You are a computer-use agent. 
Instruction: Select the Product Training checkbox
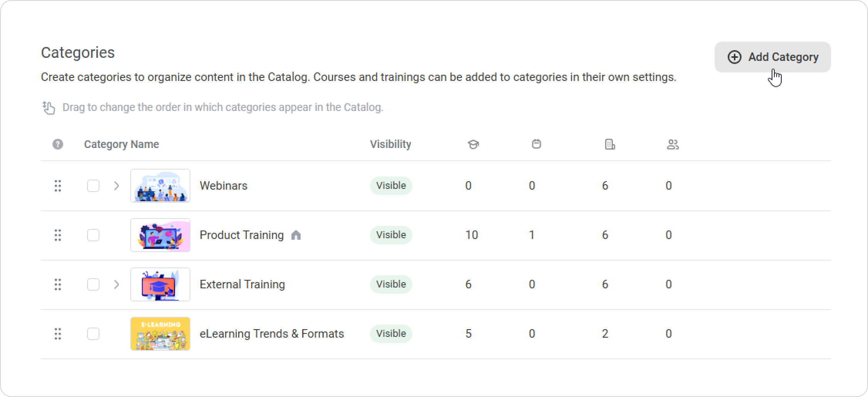[x=93, y=235]
